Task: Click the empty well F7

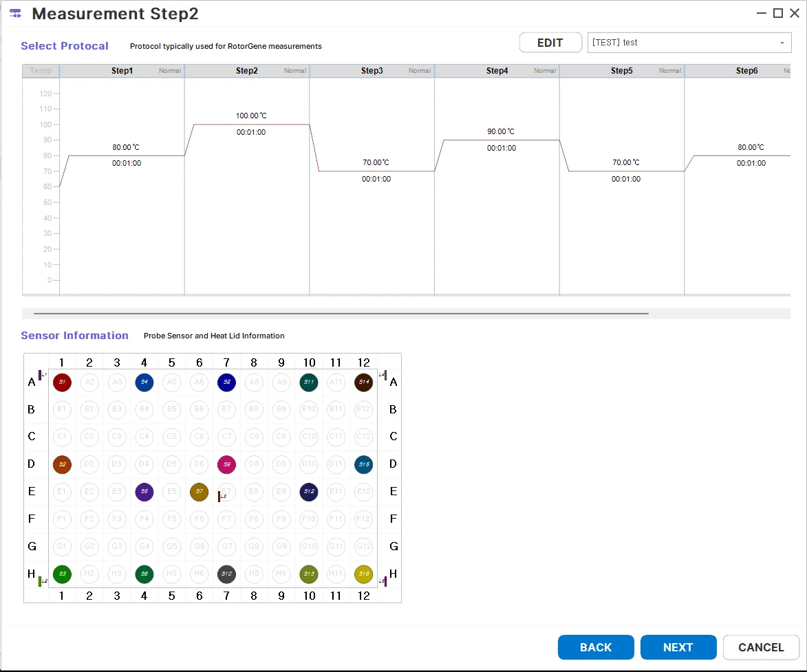Action: (226, 519)
